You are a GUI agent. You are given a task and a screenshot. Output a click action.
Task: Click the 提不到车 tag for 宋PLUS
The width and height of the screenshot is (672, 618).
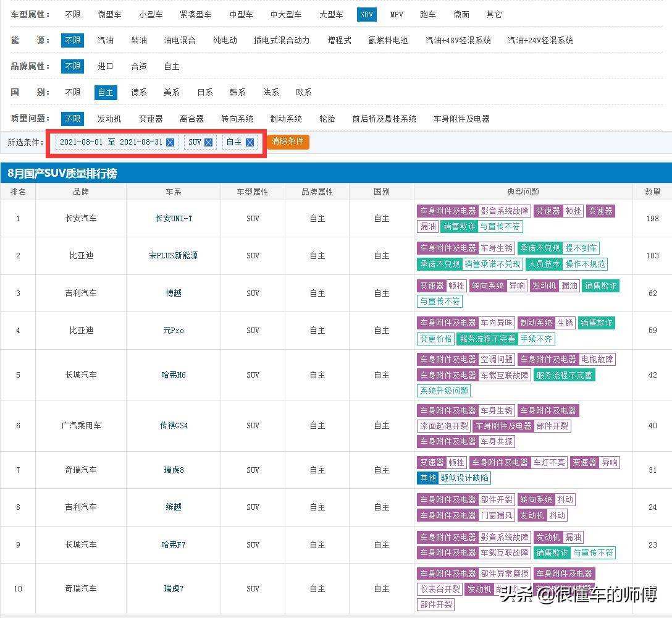pyautogui.click(x=581, y=248)
